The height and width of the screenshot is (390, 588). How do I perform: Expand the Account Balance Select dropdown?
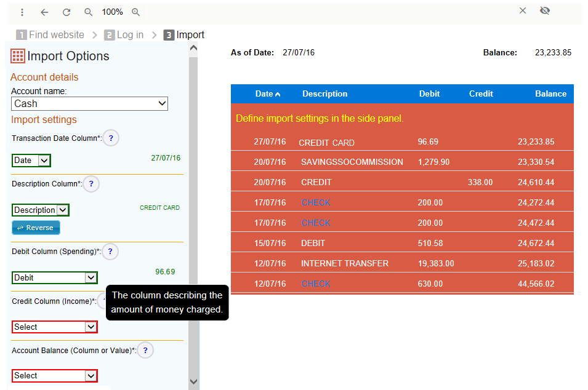tap(55, 376)
